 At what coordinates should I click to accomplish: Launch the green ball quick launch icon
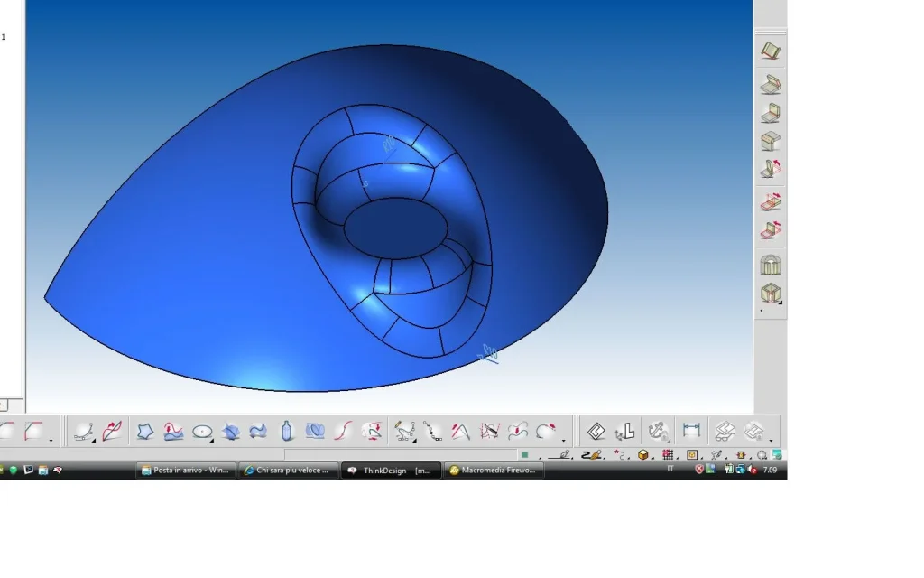[x=13, y=470]
